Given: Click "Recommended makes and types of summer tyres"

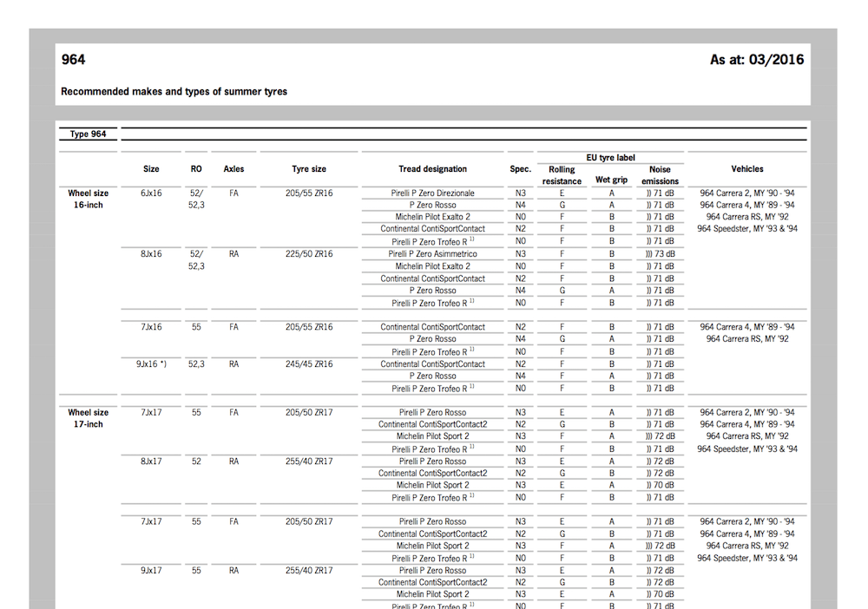Looking at the screenshot, I should tap(174, 91).
